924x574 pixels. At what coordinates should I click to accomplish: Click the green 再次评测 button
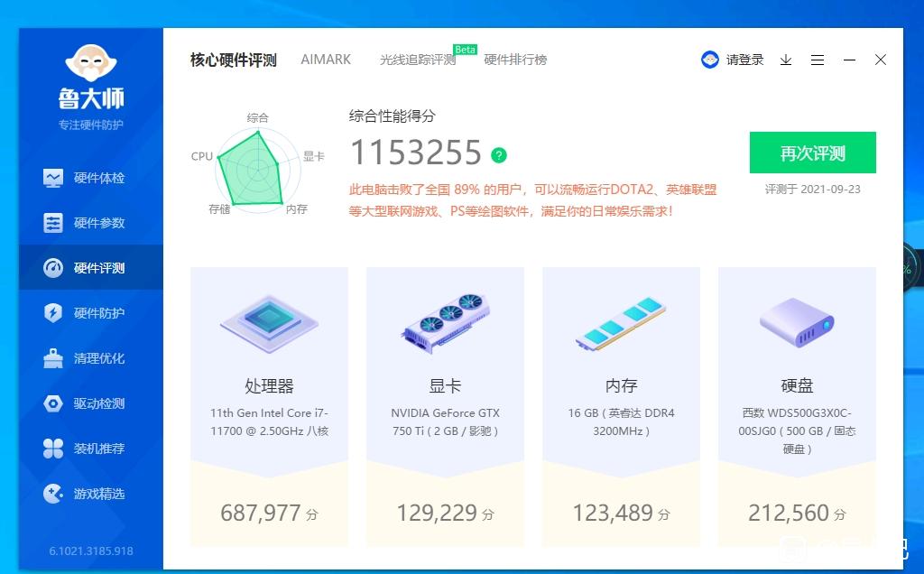click(813, 153)
